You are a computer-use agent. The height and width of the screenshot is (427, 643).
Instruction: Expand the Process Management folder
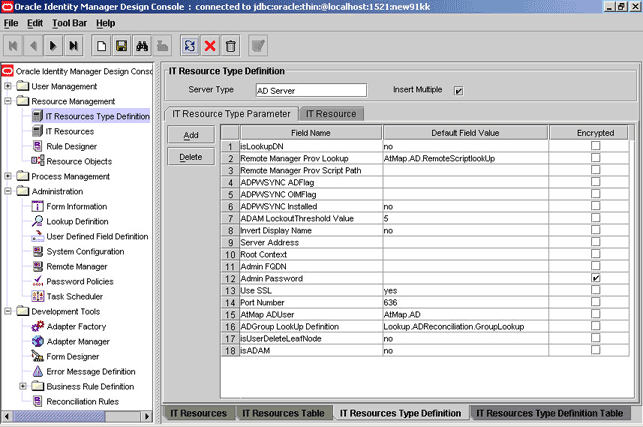(x=8, y=176)
